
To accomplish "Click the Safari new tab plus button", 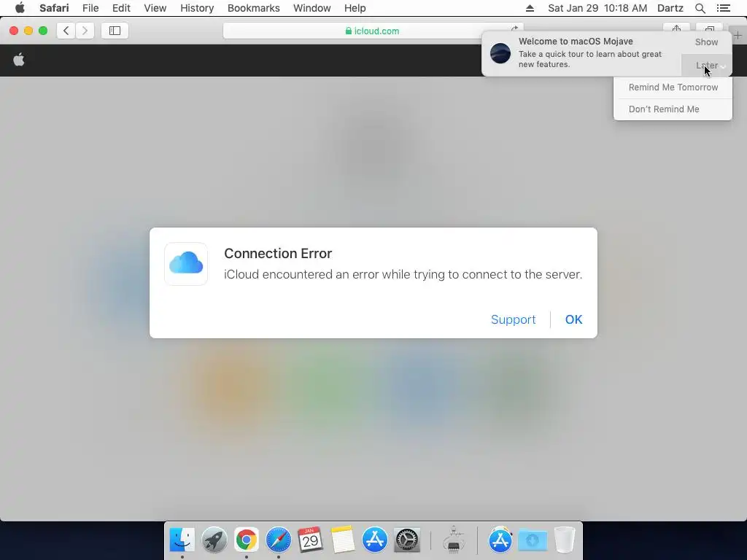I will click(738, 35).
